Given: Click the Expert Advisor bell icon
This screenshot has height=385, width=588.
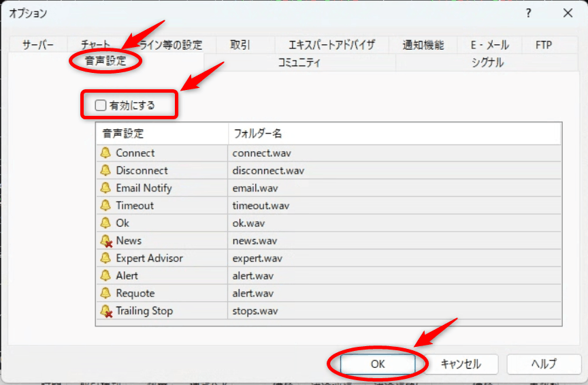Looking at the screenshot, I should pyautogui.click(x=105, y=258).
